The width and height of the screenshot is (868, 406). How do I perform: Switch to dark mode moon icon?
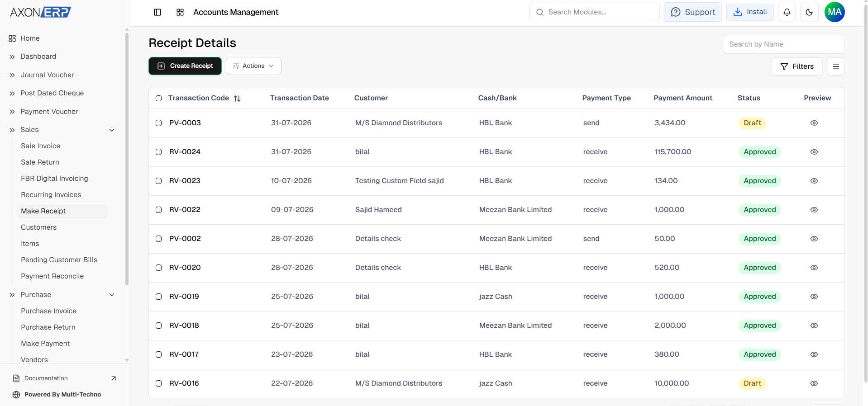[809, 12]
